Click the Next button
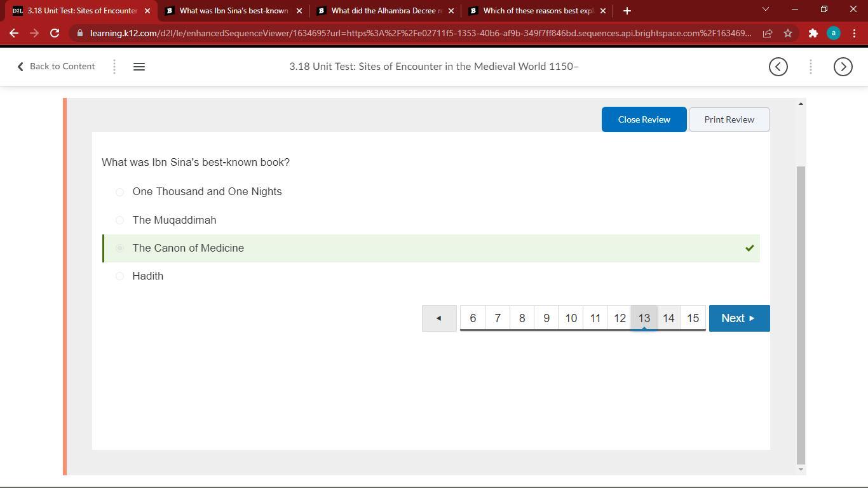Viewport: 868px width, 488px height. coord(740,318)
